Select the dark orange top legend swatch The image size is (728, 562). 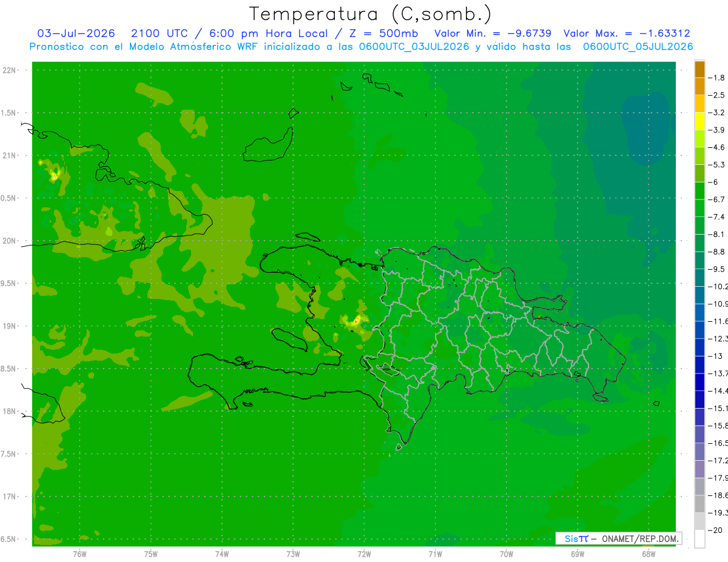click(x=699, y=69)
